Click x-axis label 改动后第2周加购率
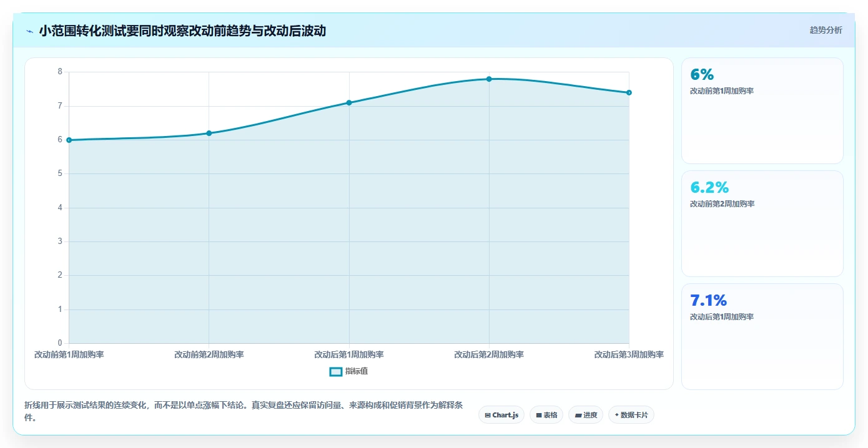 [489, 354]
